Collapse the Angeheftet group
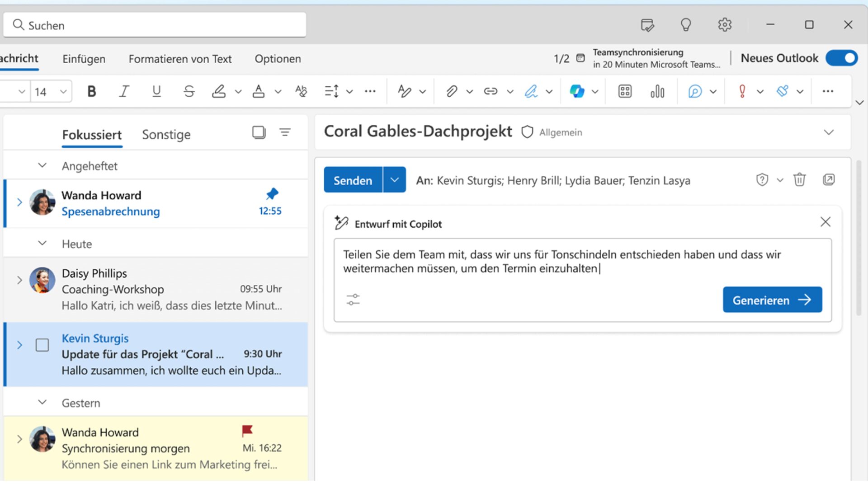Image resolution: width=868 pixels, height=488 pixels. (42, 165)
